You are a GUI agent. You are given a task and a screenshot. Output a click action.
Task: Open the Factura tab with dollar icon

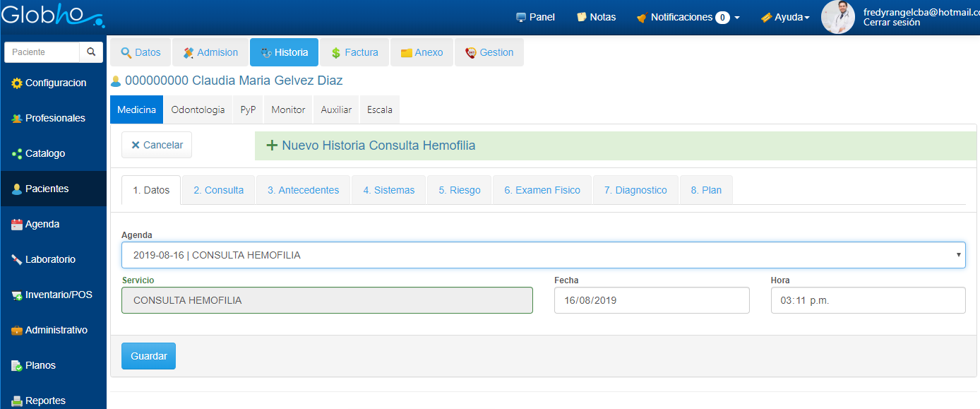pyautogui.click(x=354, y=52)
